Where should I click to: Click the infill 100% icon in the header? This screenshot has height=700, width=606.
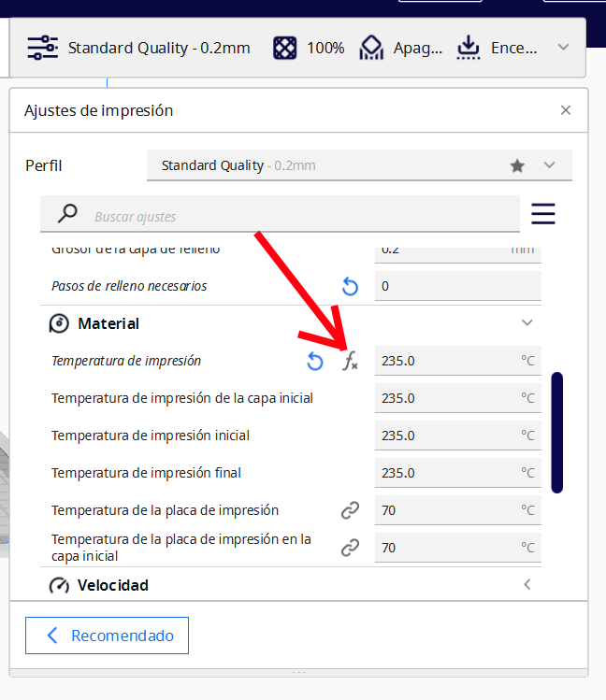click(285, 48)
